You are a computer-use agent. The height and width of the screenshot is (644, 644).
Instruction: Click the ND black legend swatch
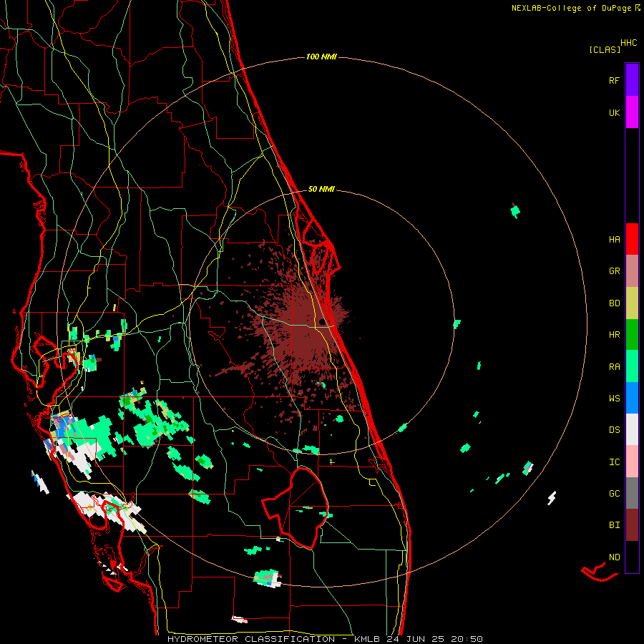[632, 557]
